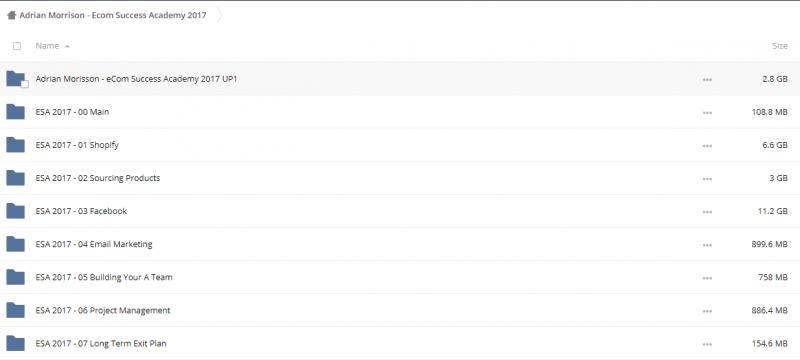Click ellipsis icon for ESA 2017 - 00 Main

707,113
